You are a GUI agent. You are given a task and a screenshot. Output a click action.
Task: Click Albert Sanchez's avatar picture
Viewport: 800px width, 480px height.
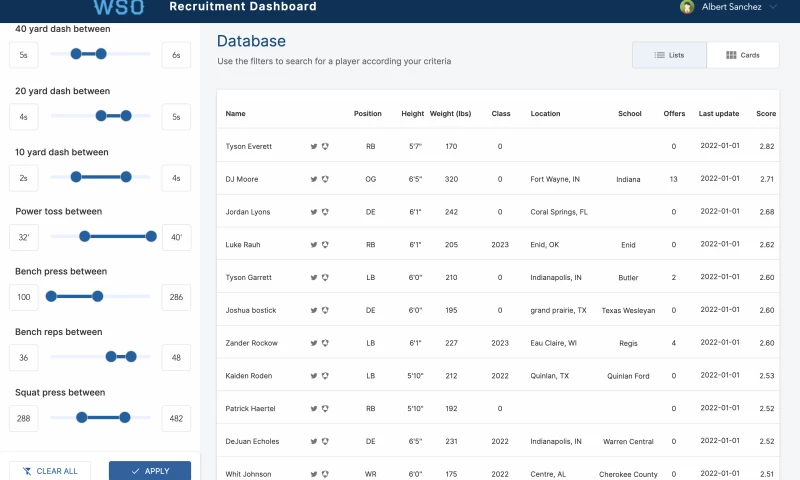[687, 7]
